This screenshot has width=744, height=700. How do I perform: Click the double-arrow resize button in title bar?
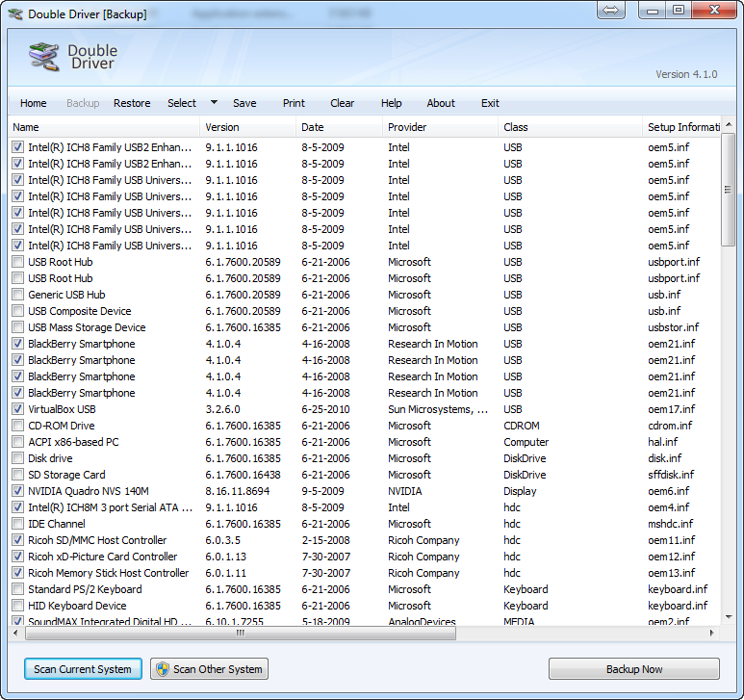pos(610,10)
